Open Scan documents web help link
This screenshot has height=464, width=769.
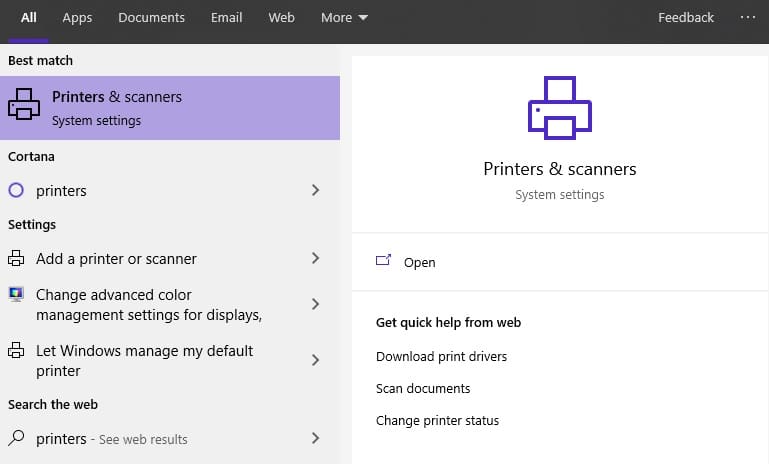[423, 388]
